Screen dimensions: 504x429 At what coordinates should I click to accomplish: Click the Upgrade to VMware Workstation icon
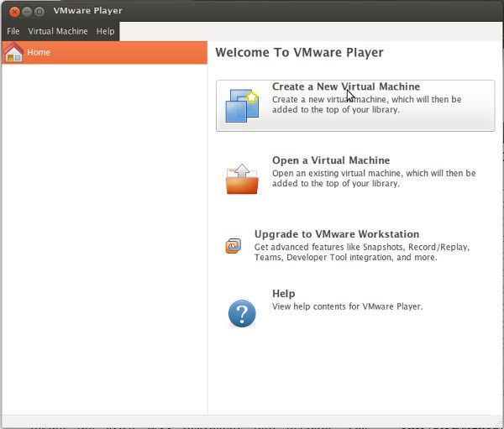(234, 246)
